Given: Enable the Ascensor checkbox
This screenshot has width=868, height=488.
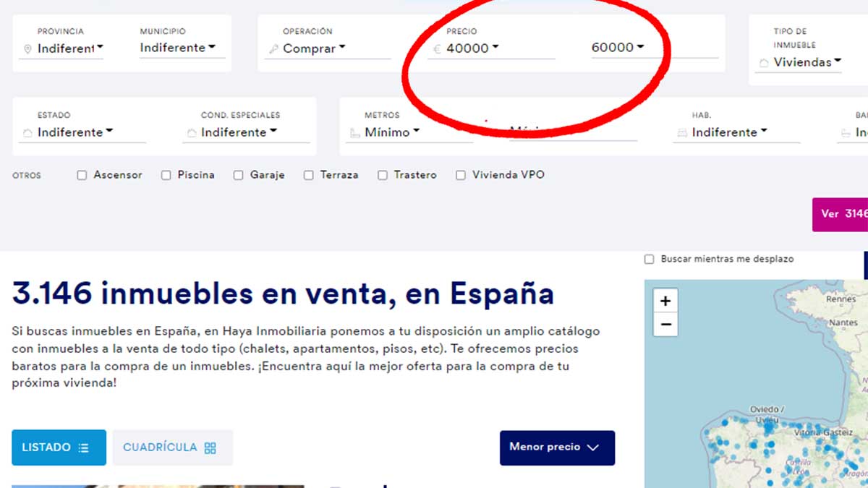Looking at the screenshot, I should 82,175.
